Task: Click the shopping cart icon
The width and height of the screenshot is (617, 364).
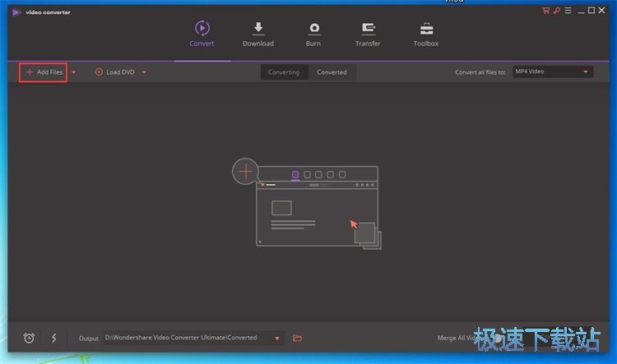Action: 545,11
